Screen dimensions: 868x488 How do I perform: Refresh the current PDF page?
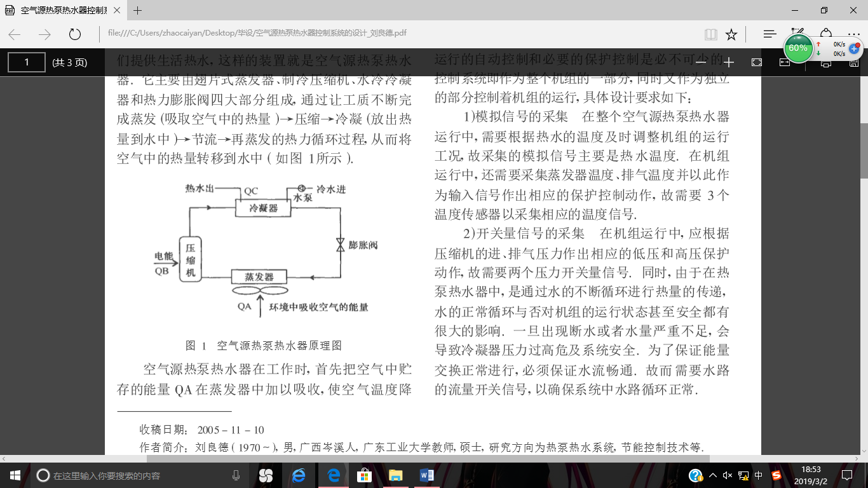pos(75,34)
